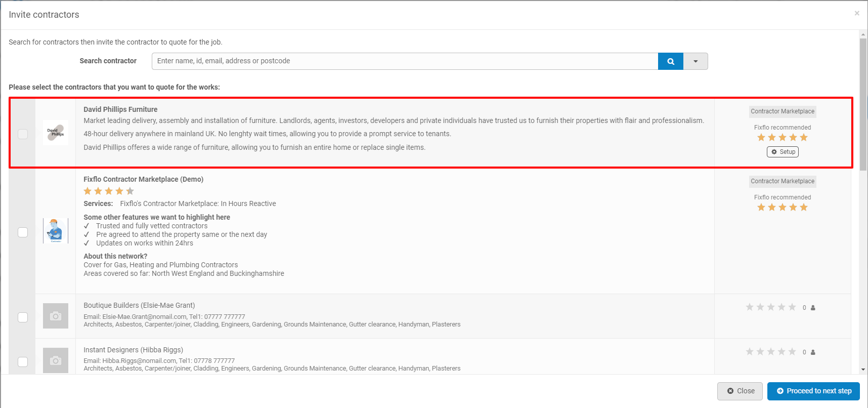
Task: Click the star rating under Fixflo Contractor Marketplace title
Action: coord(109,191)
